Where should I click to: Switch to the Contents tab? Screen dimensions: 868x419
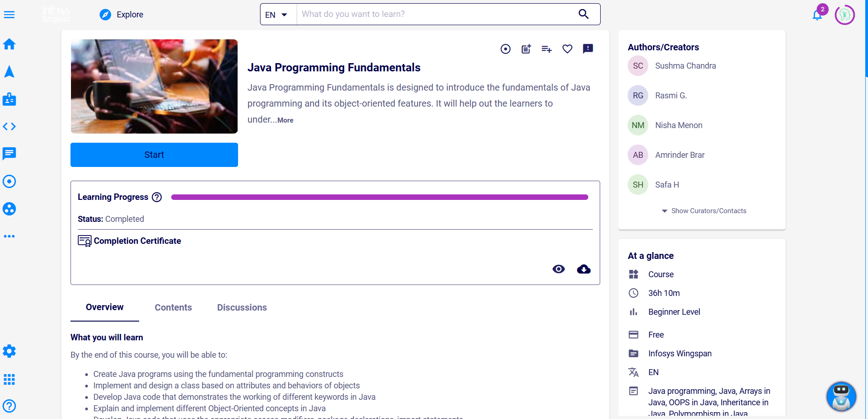173,307
